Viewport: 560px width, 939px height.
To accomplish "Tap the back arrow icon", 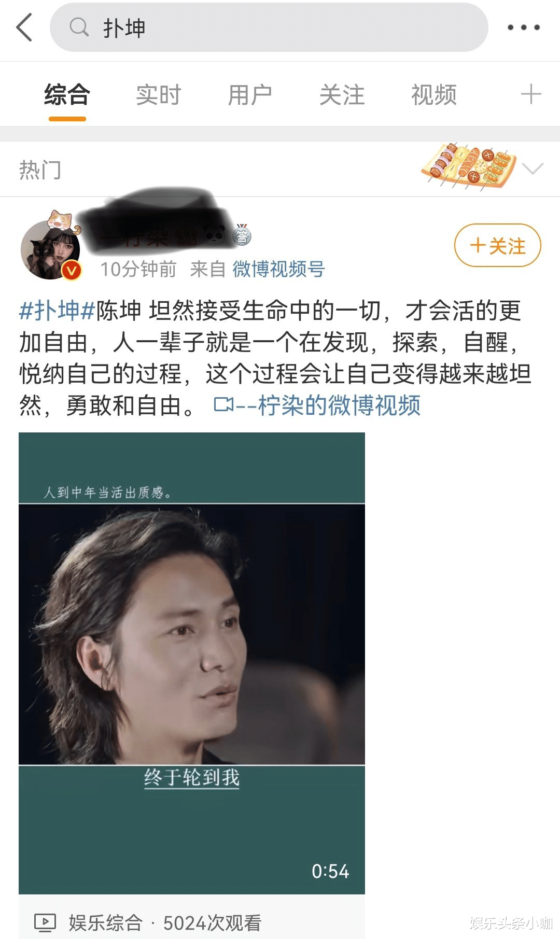I will tap(24, 27).
